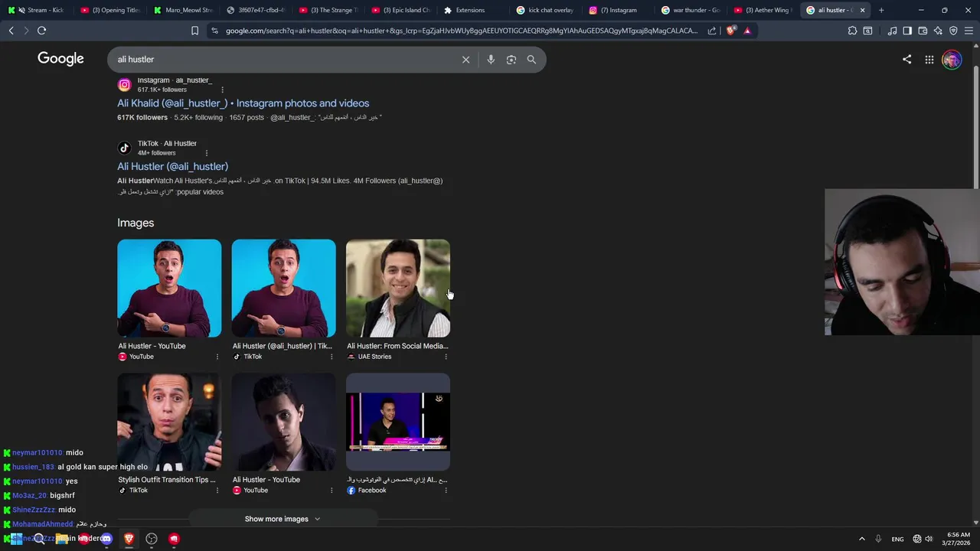
Task: Open the media control music note icon
Action: [892, 31]
